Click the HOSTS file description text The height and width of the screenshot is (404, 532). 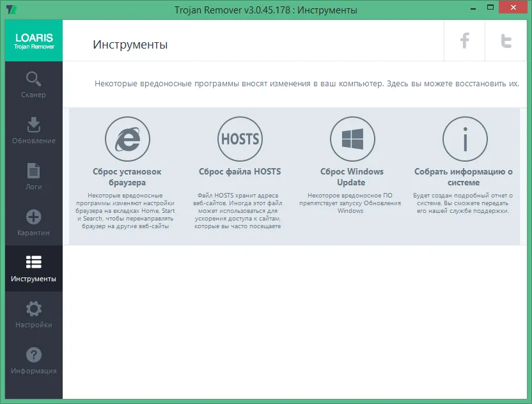(x=237, y=211)
